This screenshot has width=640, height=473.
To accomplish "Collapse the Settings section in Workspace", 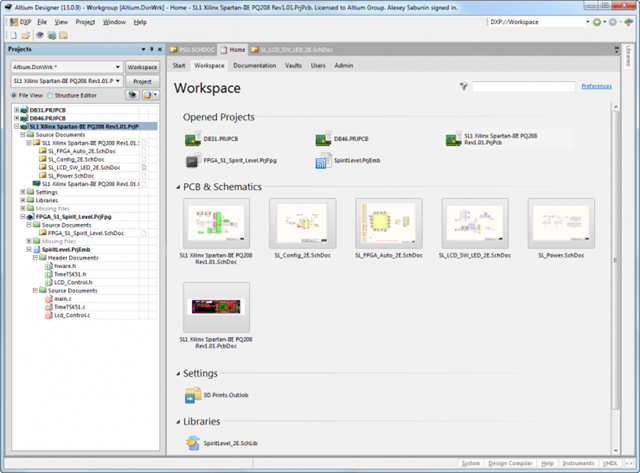I will pyautogui.click(x=178, y=373).
